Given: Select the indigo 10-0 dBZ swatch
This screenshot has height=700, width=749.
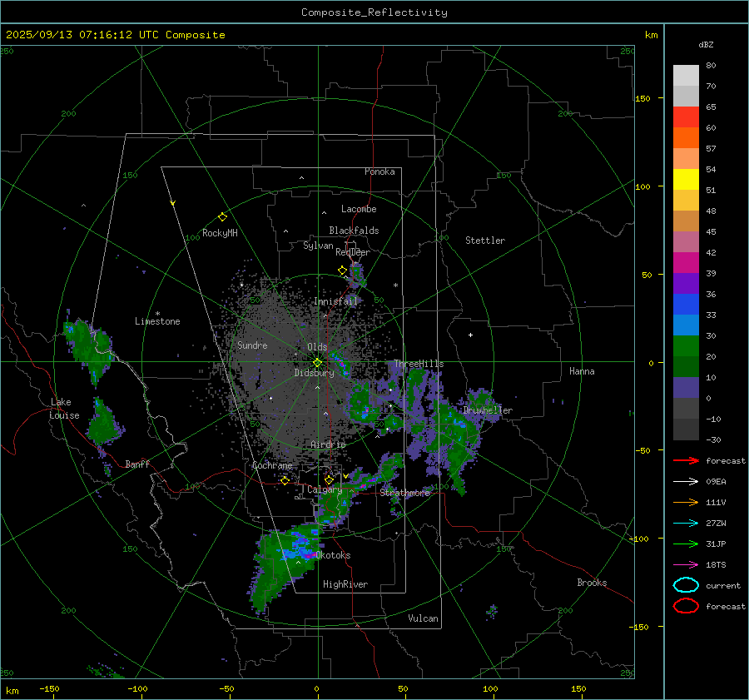Looking at the screenshot, I should coord(686,388).
